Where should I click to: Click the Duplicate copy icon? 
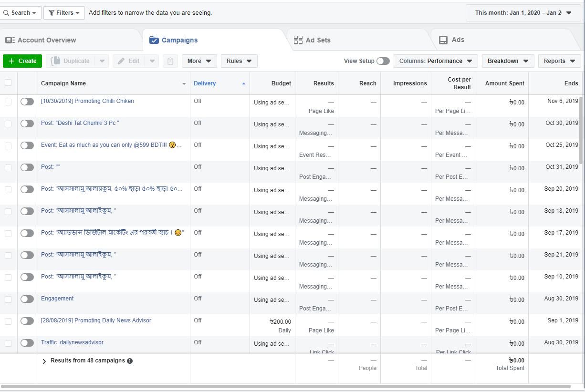[x=56, y=61]
